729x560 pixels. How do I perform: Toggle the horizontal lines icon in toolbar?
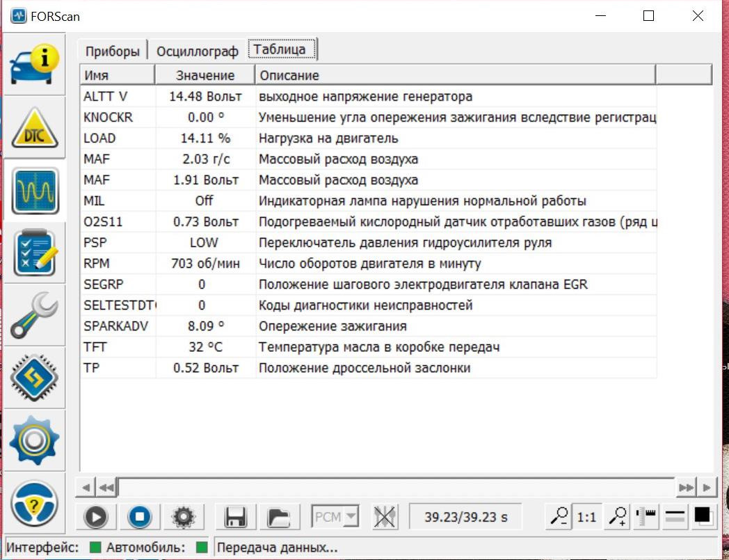[x=675, y=516]
